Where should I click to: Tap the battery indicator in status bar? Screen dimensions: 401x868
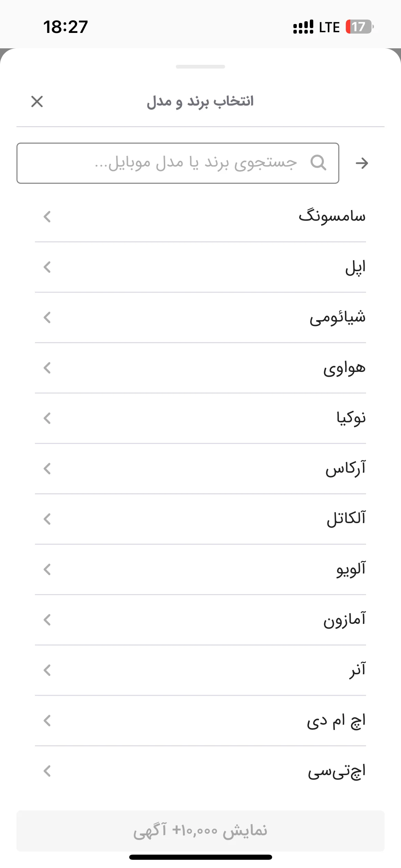coord(359,27)
